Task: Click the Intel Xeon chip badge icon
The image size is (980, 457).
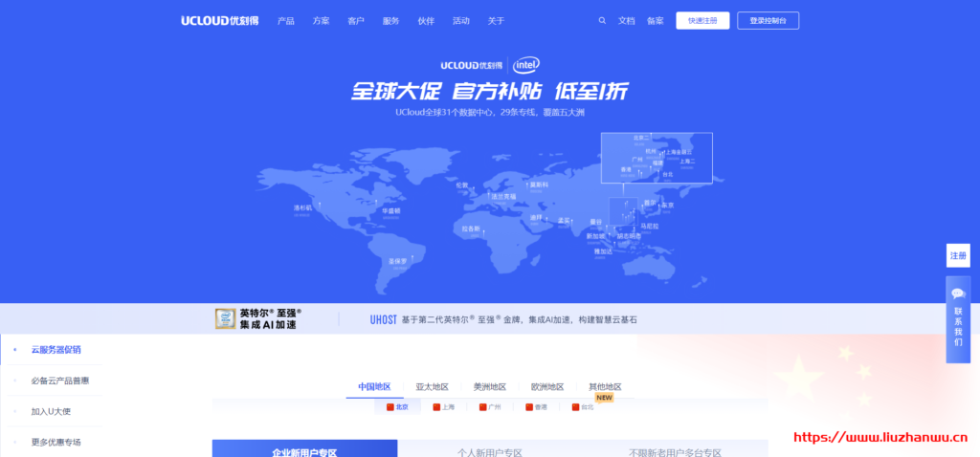Action: [x=225, y=318]
